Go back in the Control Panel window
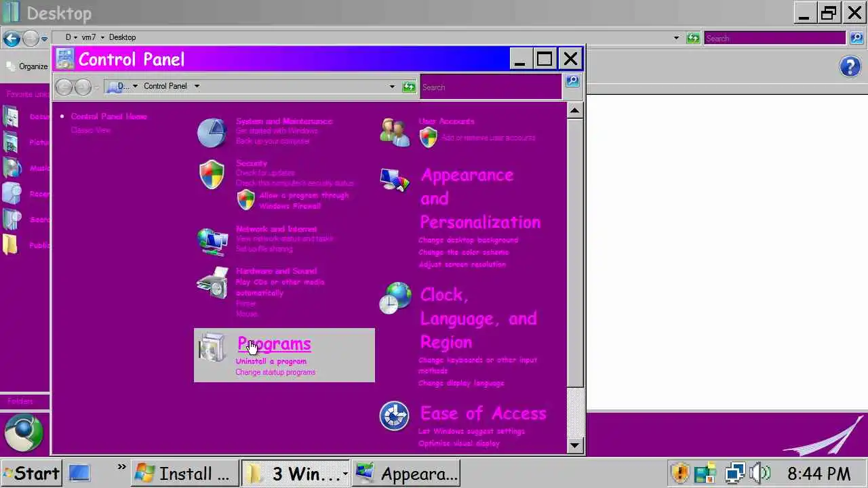 point(64,87)
